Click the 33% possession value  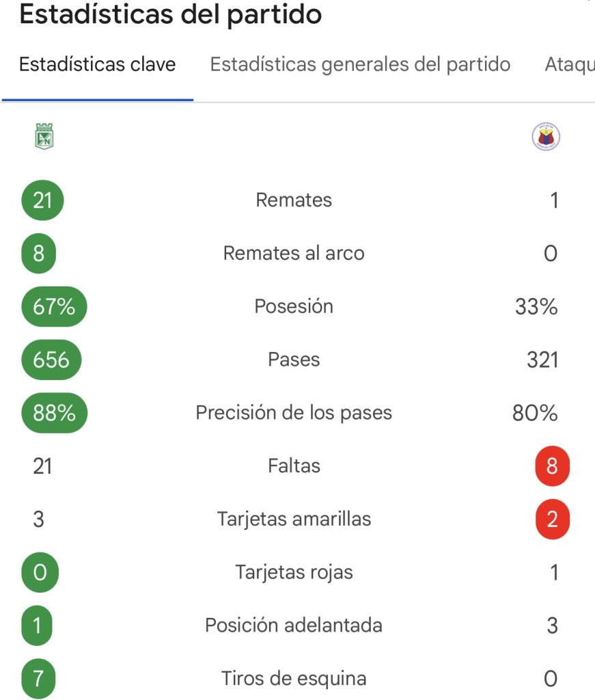pos(536,307)
